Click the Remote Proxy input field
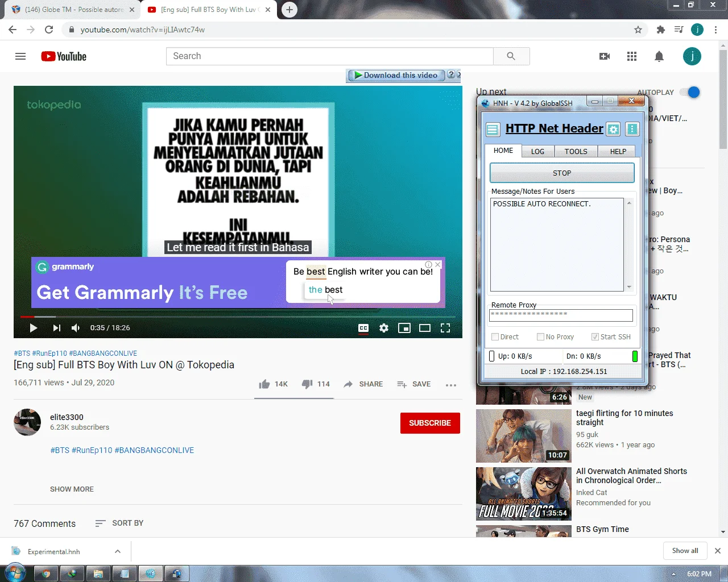 click(x=561, y=315)
